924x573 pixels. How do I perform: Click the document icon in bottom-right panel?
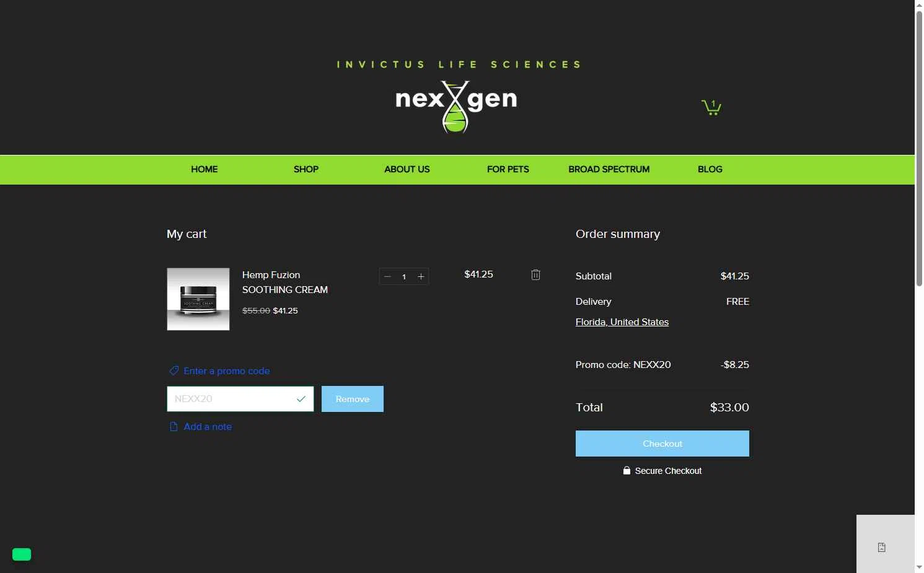click(881, 547)
